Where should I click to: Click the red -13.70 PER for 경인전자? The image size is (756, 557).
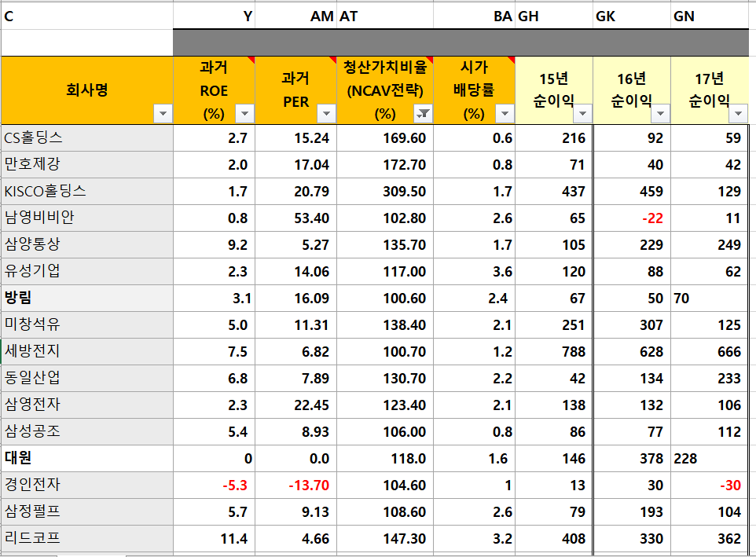click(309, 486)
